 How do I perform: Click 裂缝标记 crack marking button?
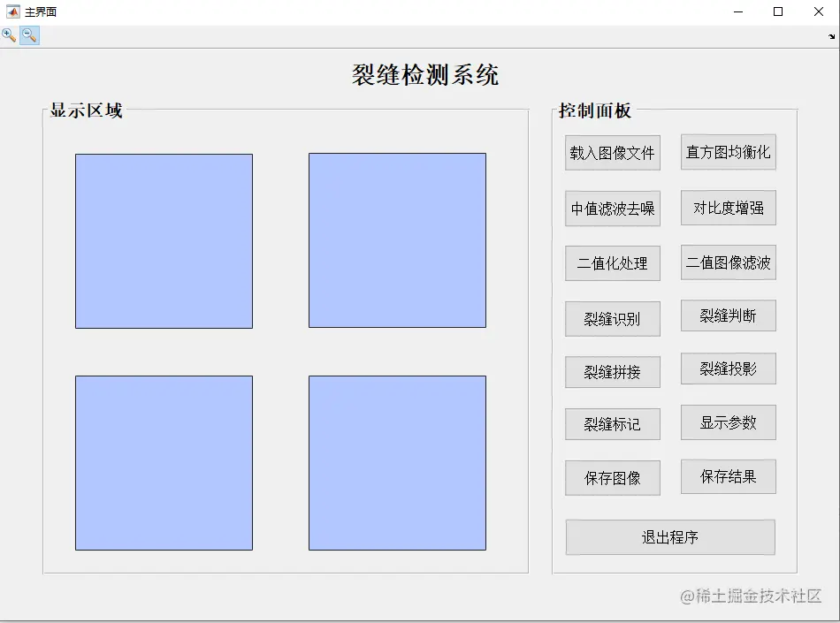[613, 424]
